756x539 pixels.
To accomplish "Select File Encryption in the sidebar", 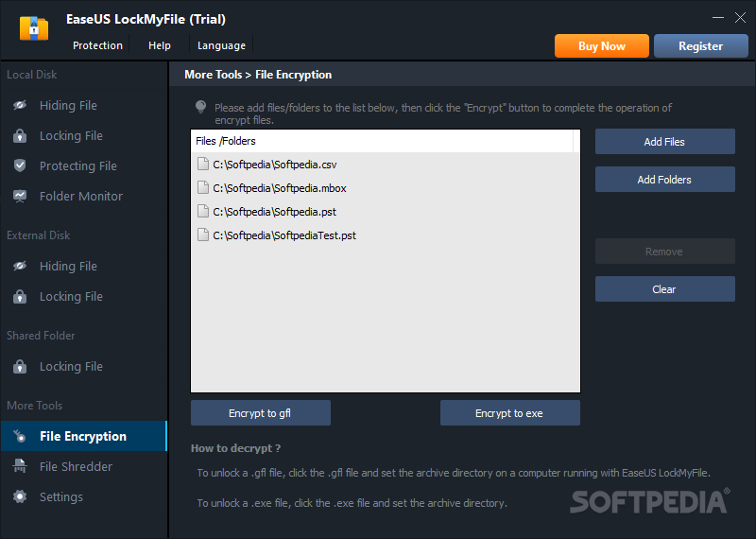I will click(84, 436).
